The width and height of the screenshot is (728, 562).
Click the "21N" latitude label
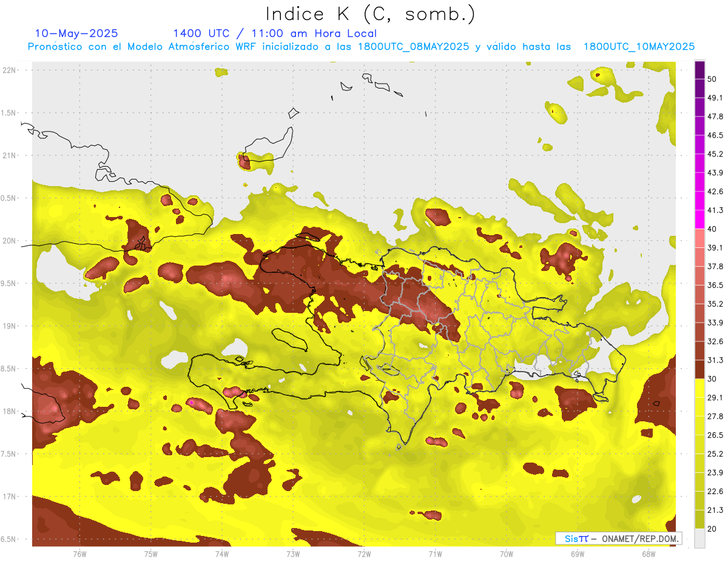coord(10,155)
